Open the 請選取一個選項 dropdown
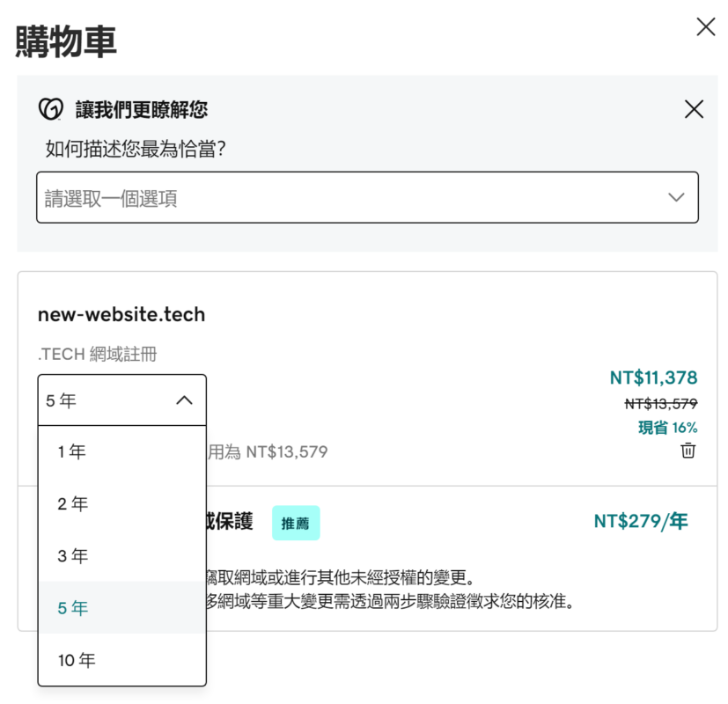 [x=367, y=197]
